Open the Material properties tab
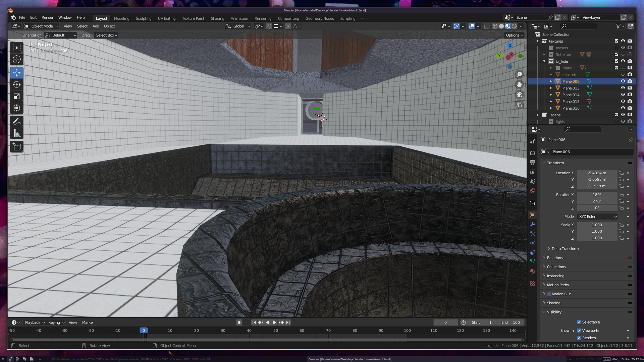 [533, 271]
